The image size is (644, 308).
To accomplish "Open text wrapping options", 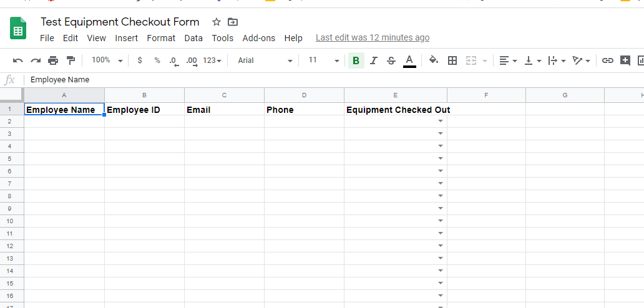I will click(557, 60).
